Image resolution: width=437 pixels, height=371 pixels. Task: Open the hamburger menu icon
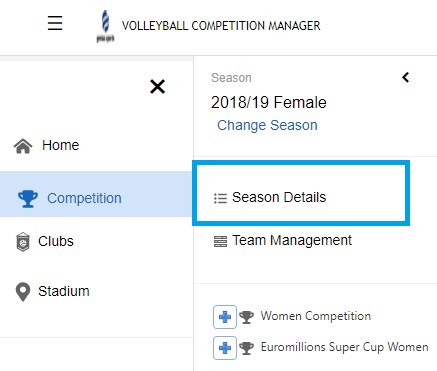tap(55, 23)
